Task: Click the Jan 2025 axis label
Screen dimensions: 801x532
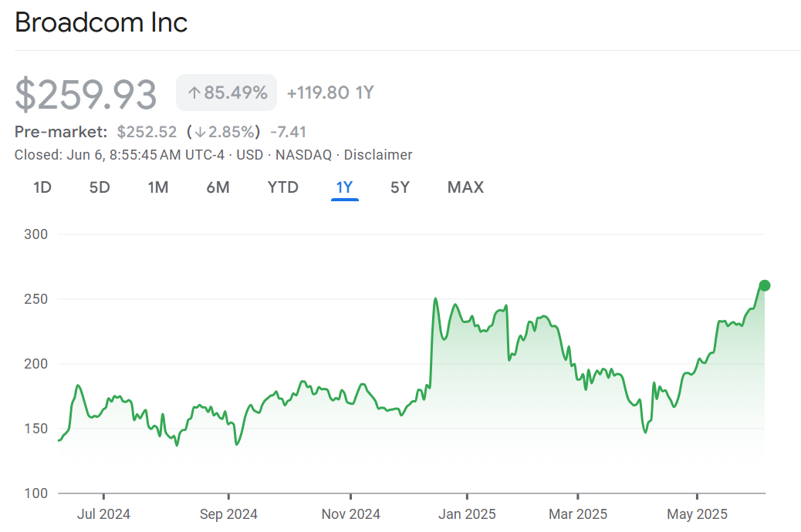Action: coord(467,514)
